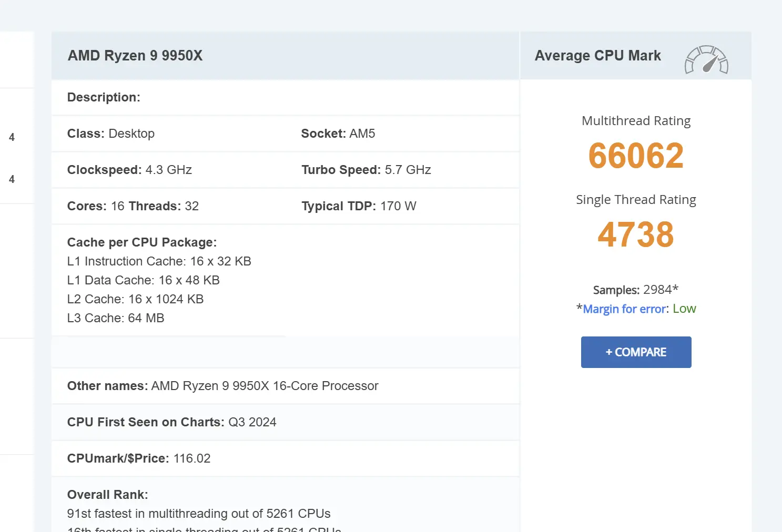The width and height of the screenshot is (782, 532).
Task: Click the Multithread Rating label
Action: click(636, 121)
